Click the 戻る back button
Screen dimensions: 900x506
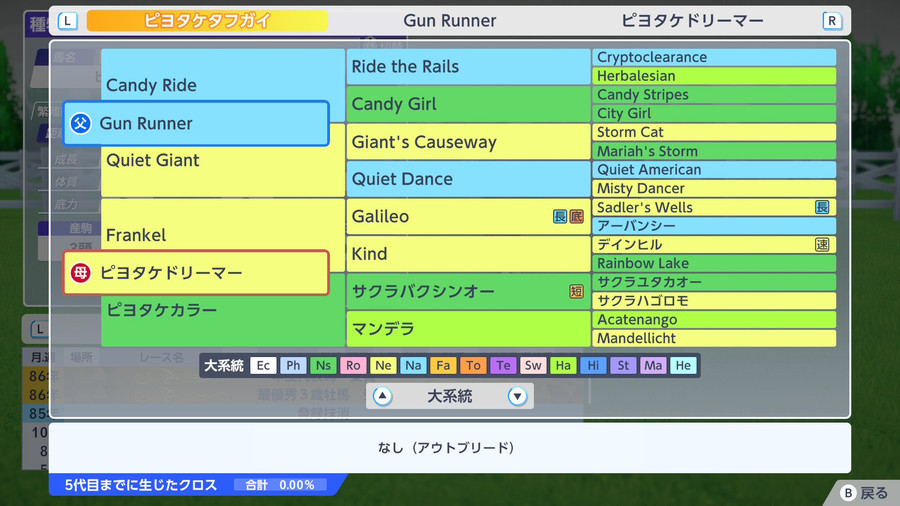[864, 493]
